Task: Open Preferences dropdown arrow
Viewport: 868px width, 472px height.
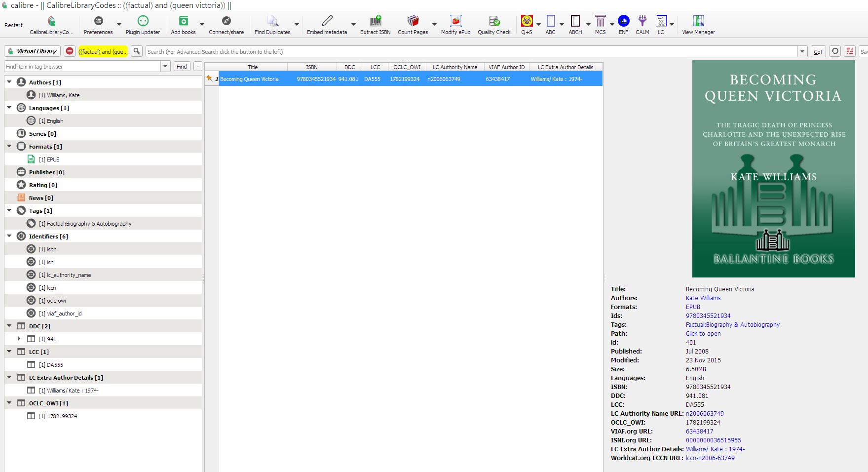Action: (x=119, y=24)
